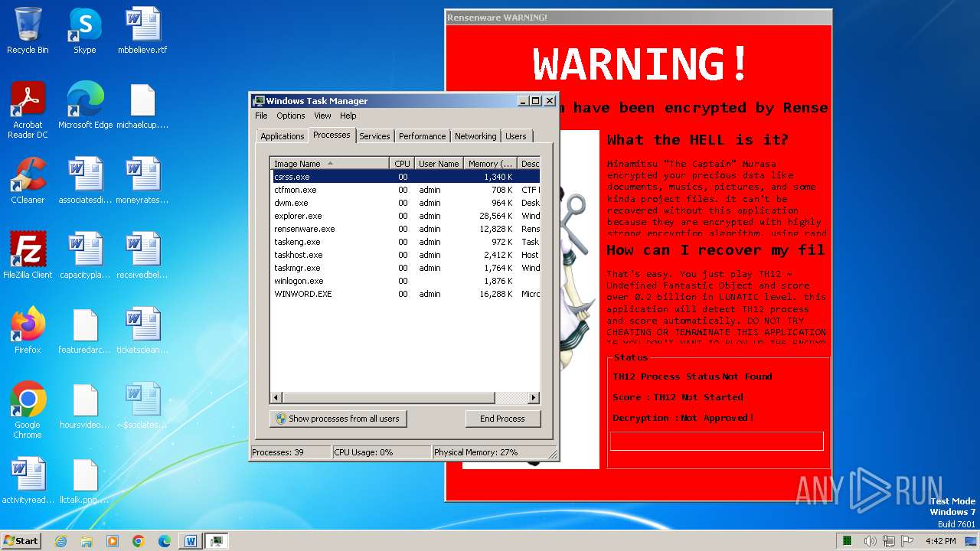980x551 pixels.
Task: Open the File menu in Task Manager
Action: coord(261,116)
